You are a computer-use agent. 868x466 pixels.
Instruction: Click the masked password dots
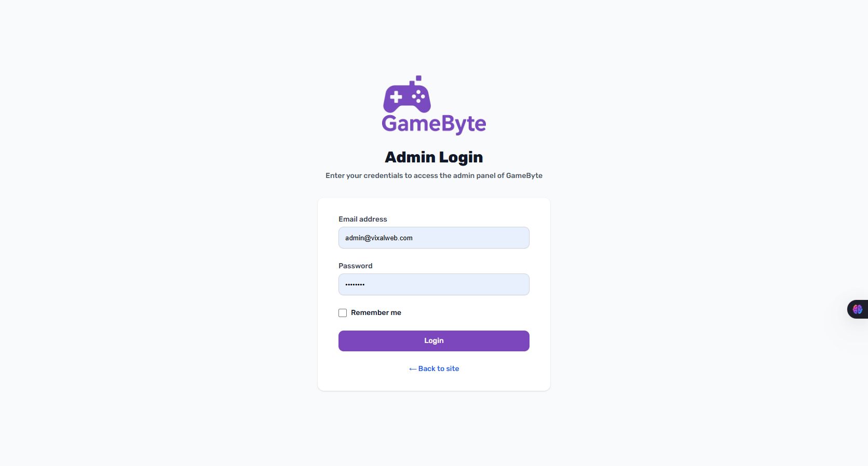355,284
